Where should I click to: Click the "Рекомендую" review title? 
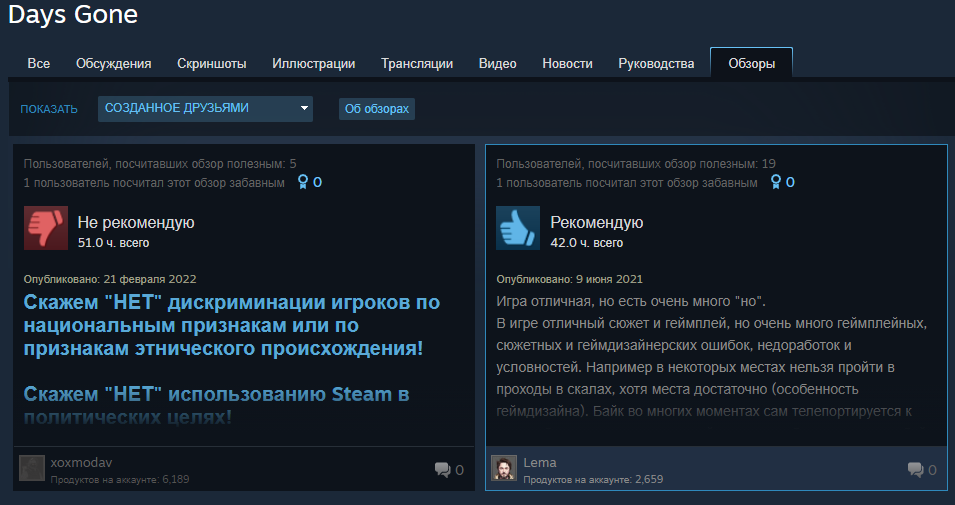pyautogui.click(x=596, y=222)
